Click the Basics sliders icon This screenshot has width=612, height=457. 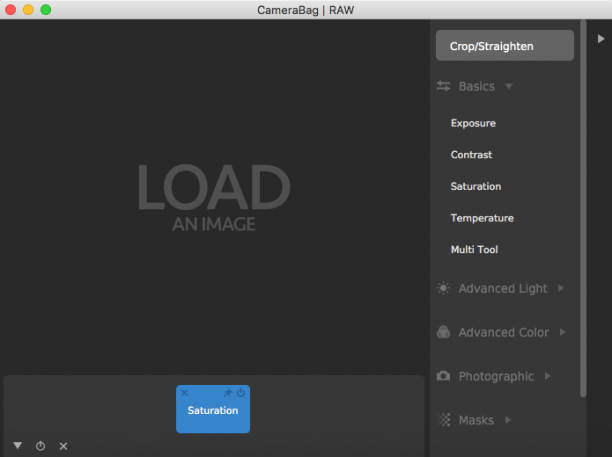click(x=443, y=86)
